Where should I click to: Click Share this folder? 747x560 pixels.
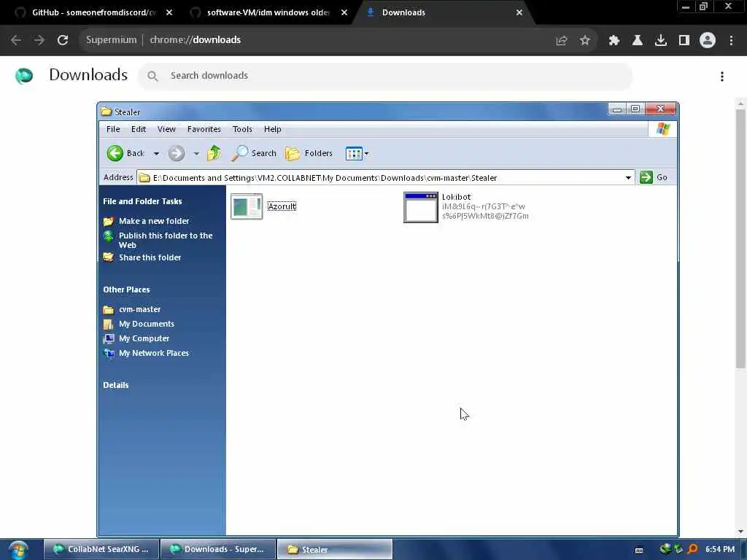coord(150,257)
